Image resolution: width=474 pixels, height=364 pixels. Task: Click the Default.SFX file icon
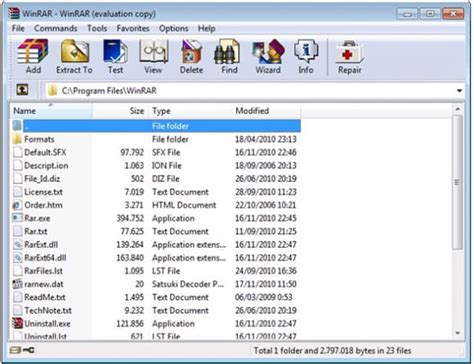[x=17, y=152]
